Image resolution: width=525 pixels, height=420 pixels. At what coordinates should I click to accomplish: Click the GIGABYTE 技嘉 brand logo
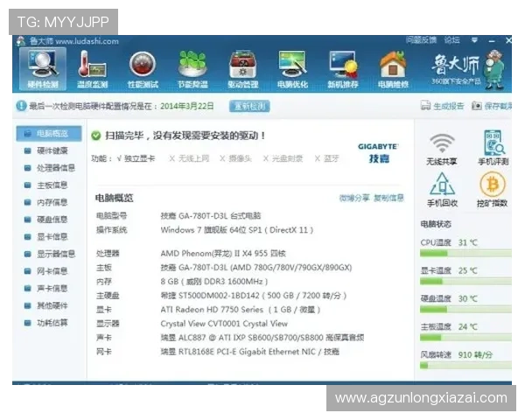[378, 153]
